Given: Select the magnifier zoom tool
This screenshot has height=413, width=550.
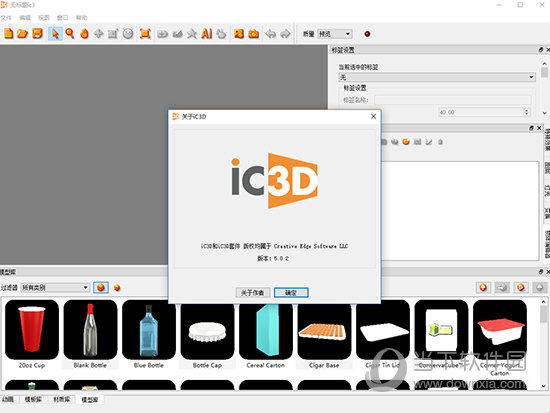Looking at the screenshot, I should click(69, 34).
